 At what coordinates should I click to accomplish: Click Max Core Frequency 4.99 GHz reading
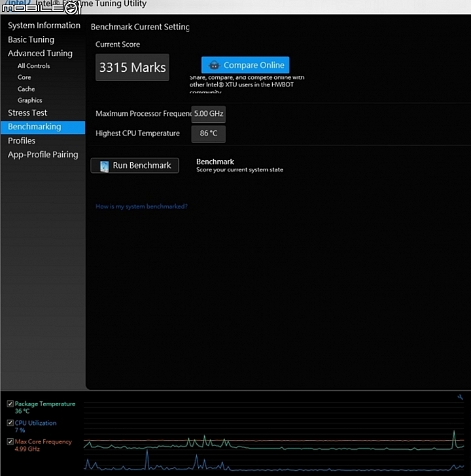[x=27, y=449]
